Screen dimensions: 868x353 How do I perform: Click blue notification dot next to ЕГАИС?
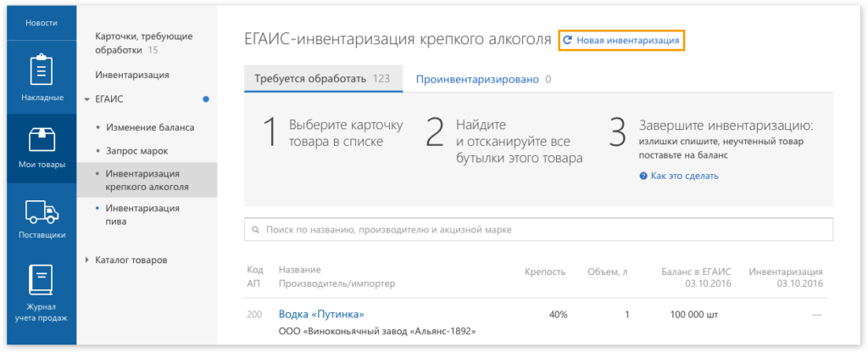(x=205, y=99)
